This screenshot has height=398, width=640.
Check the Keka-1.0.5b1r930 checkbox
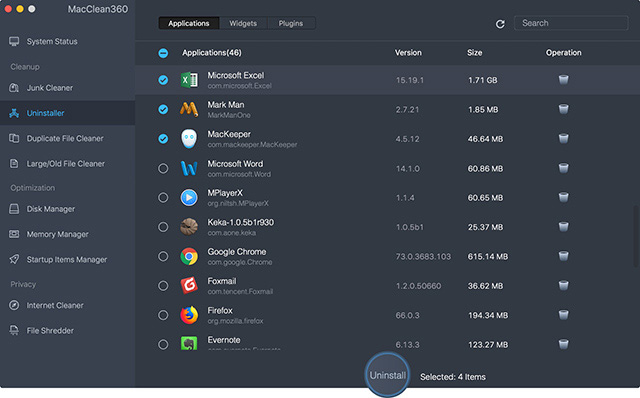(163, 227)
